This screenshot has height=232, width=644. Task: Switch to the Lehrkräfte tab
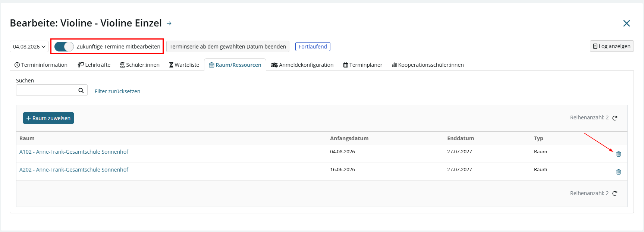(94, 65)
